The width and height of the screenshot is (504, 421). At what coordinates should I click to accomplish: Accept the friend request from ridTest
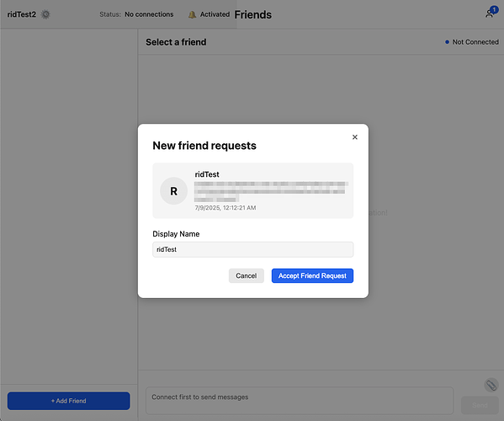click(312, 275)
